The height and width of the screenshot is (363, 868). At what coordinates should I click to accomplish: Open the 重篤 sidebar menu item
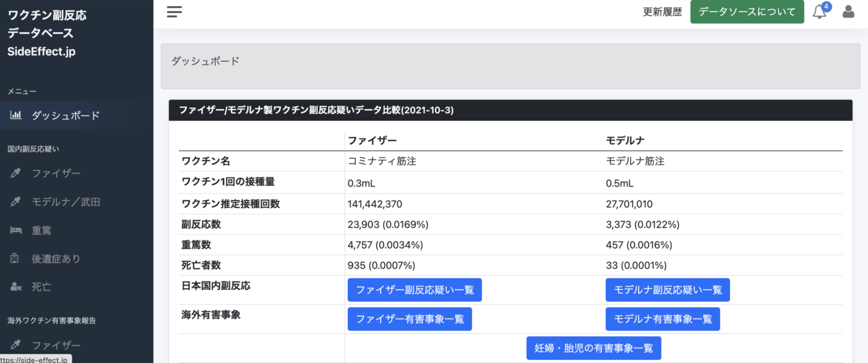tap(41, 230)
